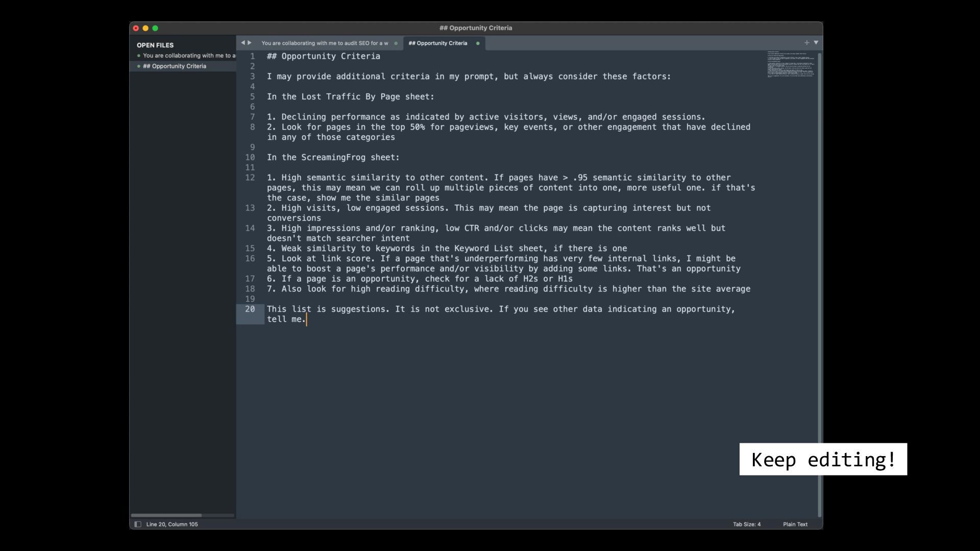
Task: Open the Tab Size: 4 menu
Action: coord(746,524)
